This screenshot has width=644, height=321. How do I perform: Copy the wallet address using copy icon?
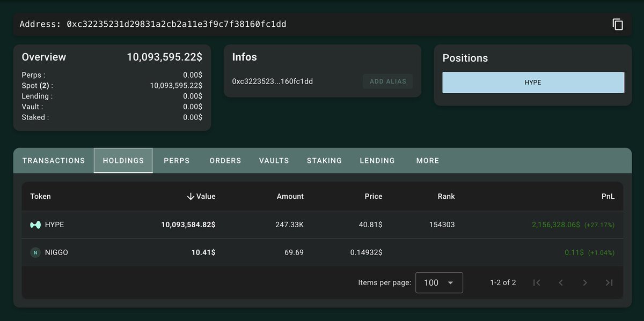[x=618, y=24]
